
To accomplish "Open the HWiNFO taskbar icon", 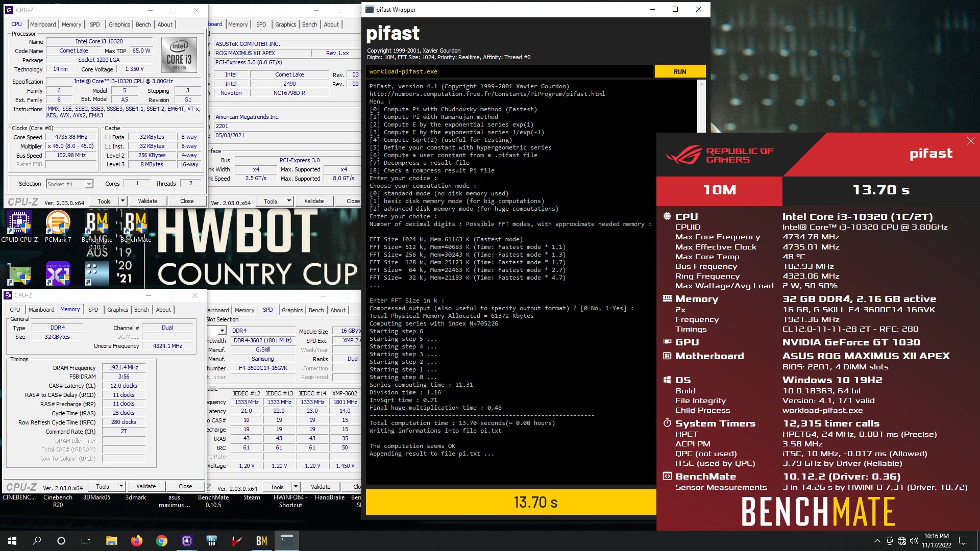I will click(211, 541).
